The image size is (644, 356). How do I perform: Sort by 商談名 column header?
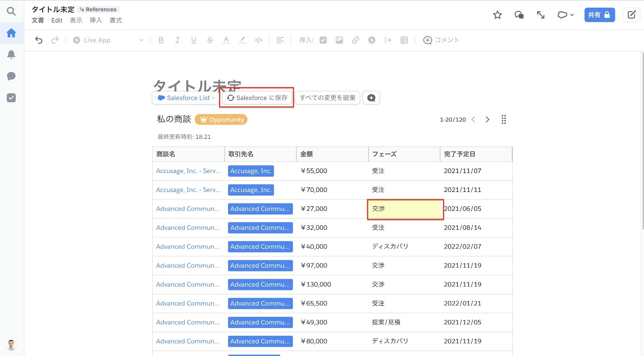[x=188, y=154]
